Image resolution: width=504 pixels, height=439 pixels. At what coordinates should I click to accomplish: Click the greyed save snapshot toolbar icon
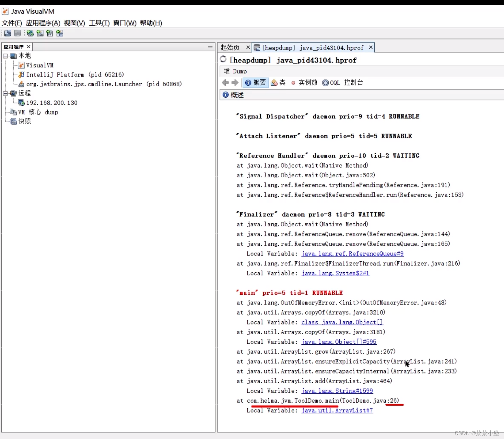(x=18, y=33)
